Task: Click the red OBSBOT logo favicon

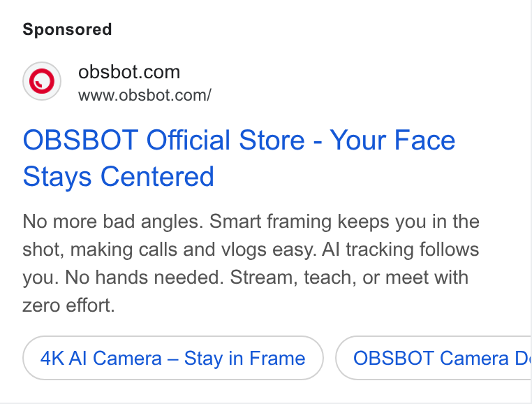Action: (42, 81)
